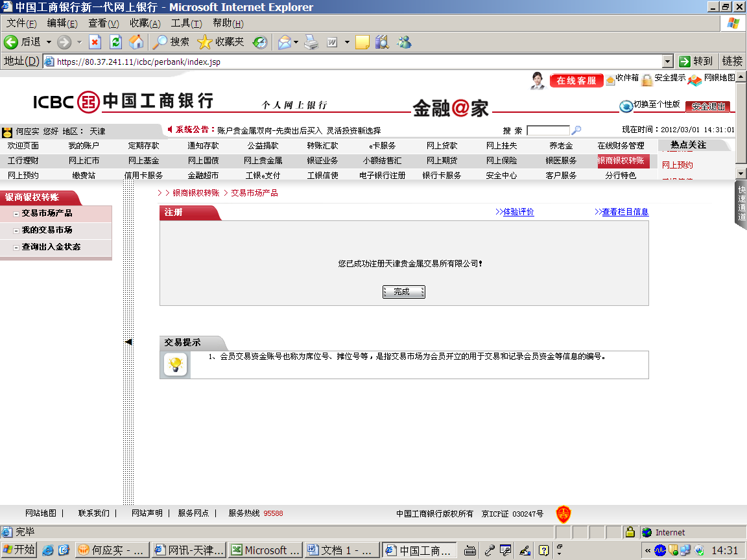Click 网站声明 footer link

(147, 513)
